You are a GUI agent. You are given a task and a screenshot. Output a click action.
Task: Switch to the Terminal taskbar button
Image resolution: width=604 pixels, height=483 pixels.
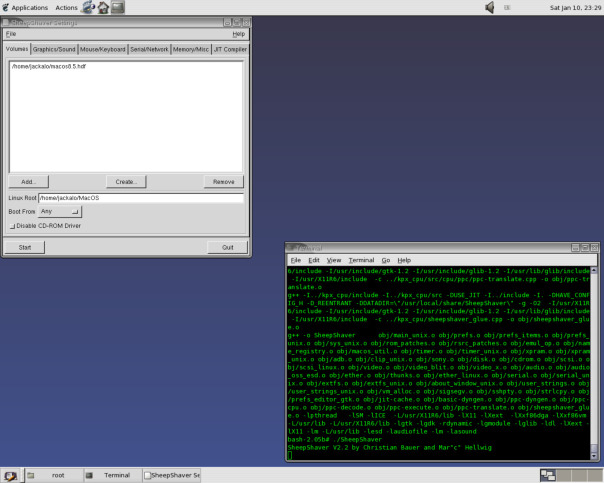click(x=112, y=475)
